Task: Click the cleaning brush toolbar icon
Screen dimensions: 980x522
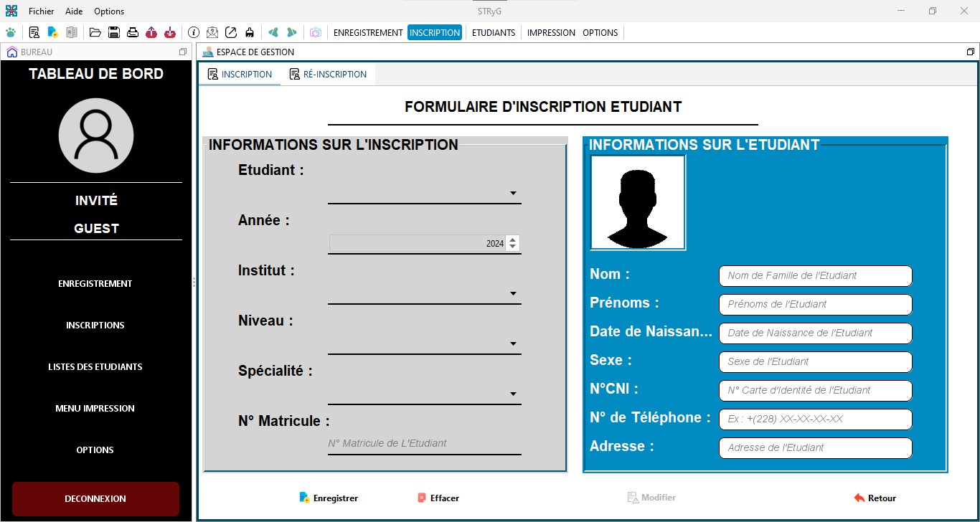Action: click(x=250, y=32)
